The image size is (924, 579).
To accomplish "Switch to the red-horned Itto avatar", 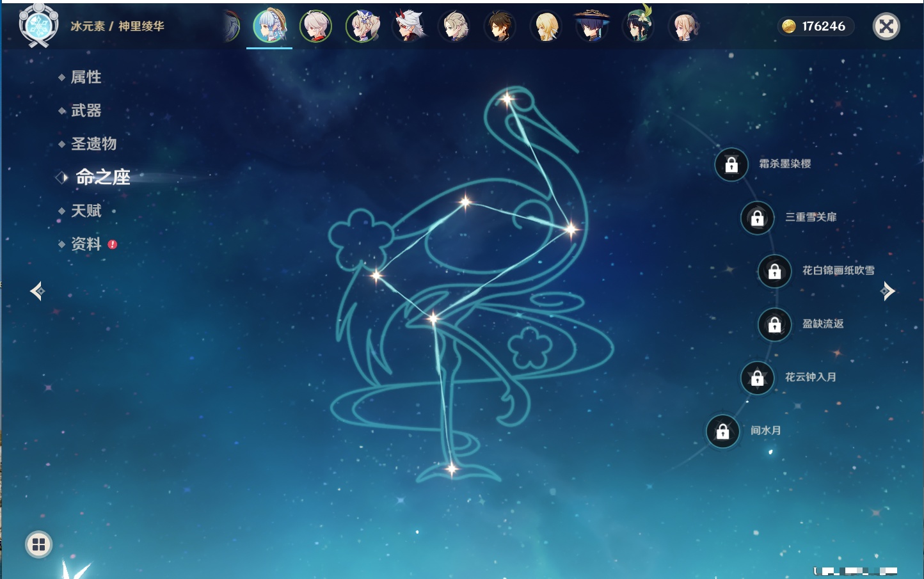I will coord(408,26).
